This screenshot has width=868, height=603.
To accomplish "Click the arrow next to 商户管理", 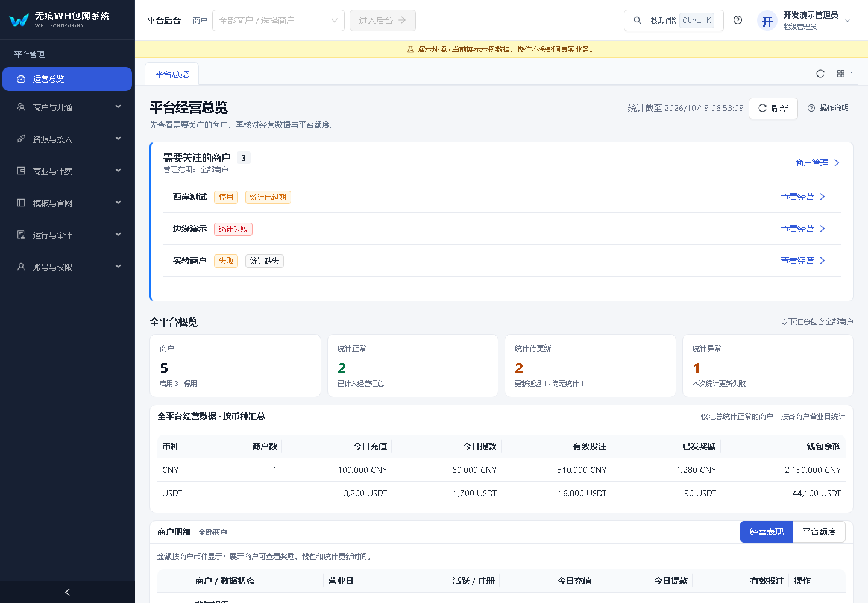I will 837,163.
